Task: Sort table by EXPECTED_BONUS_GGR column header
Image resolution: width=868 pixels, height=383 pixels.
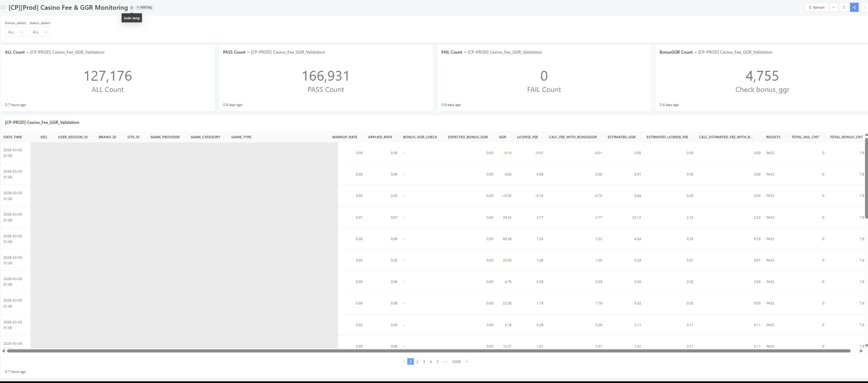Action: point(468,137)
